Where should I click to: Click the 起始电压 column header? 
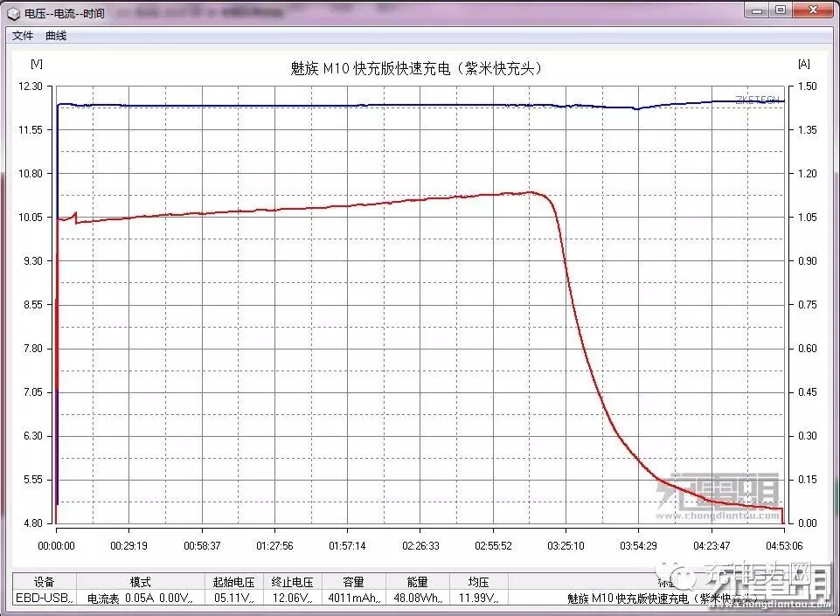tap(234, 582)
